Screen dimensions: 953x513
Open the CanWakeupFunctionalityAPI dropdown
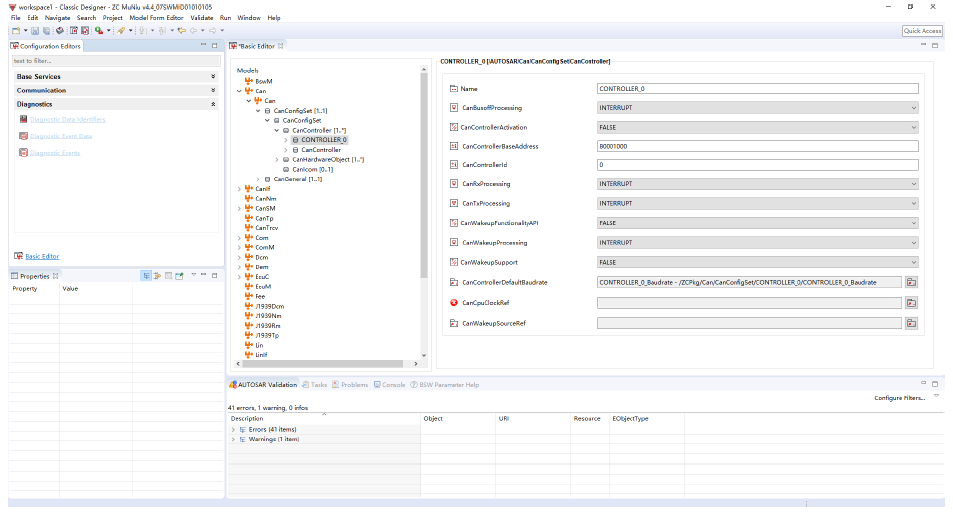pyautogui.click(x=913, y=223)
